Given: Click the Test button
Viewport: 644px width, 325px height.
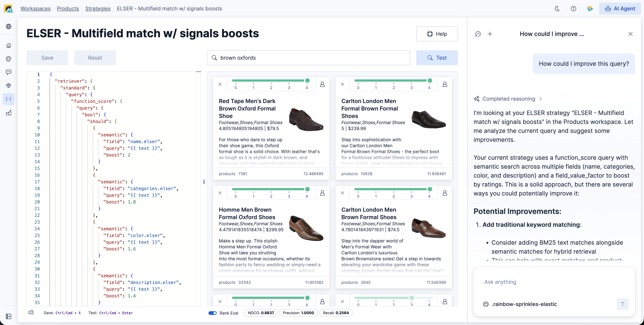Looking at the screenshot, I should (x=437, y=58).
